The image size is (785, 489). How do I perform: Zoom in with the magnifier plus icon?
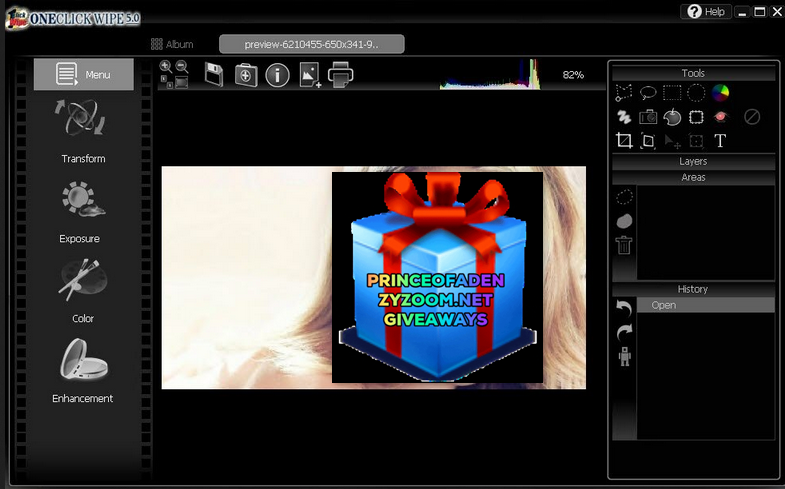pyautogui.click(x=165, y=66)
